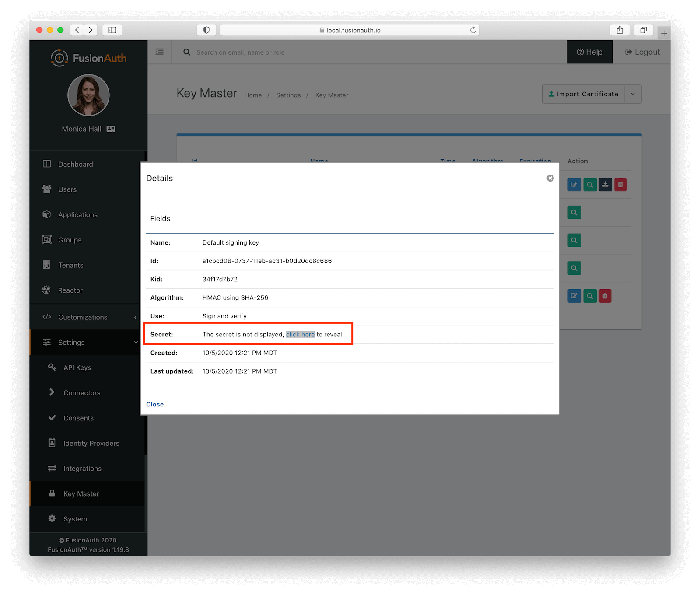The width and height of the screenshot is (700, 595).
Task: Click the Settings sliders icon
Action: (47, 342)
